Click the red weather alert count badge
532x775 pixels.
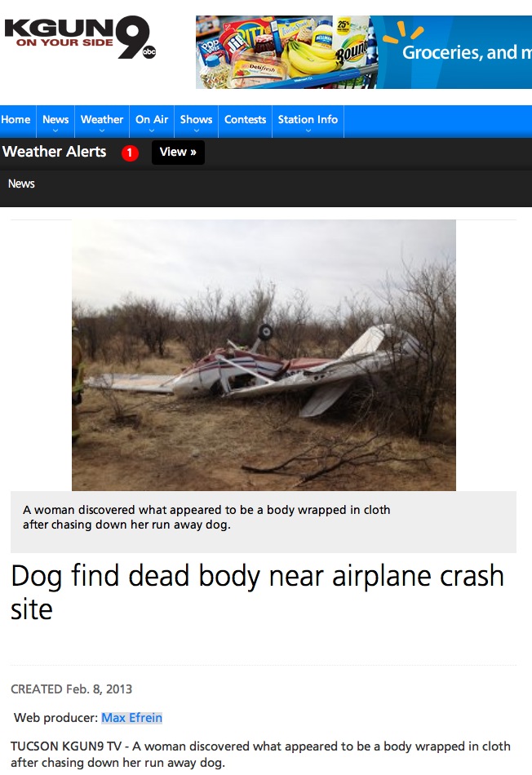pyautogui.click(x=130, y=153)
